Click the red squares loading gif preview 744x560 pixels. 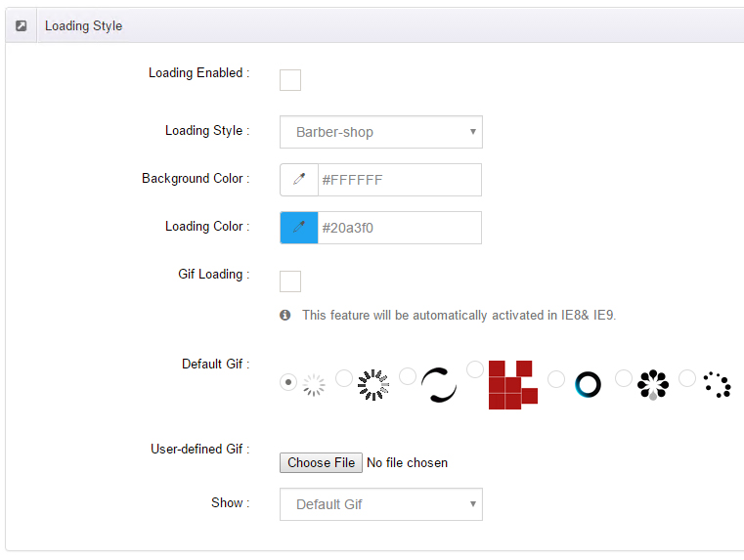tap(513, 384)
